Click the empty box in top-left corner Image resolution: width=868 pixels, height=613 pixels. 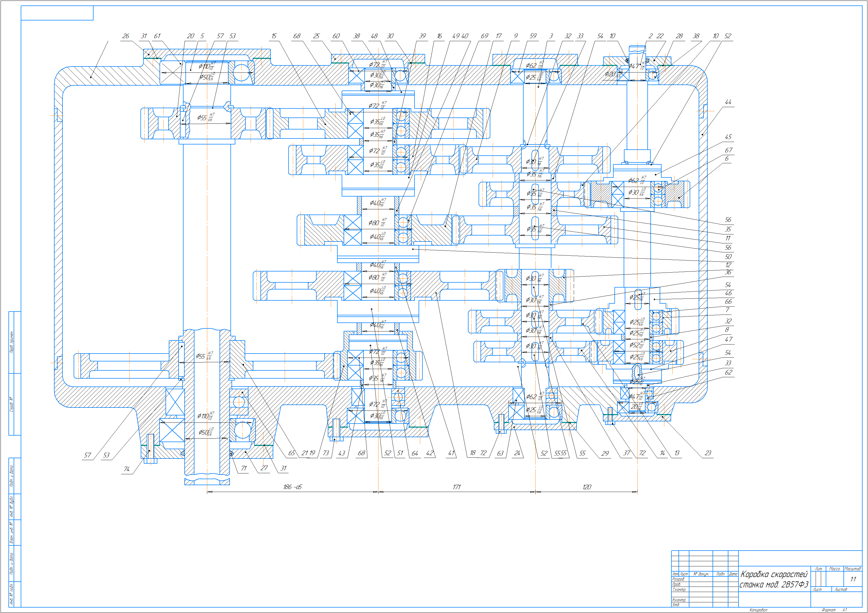[x=57, y=13]
